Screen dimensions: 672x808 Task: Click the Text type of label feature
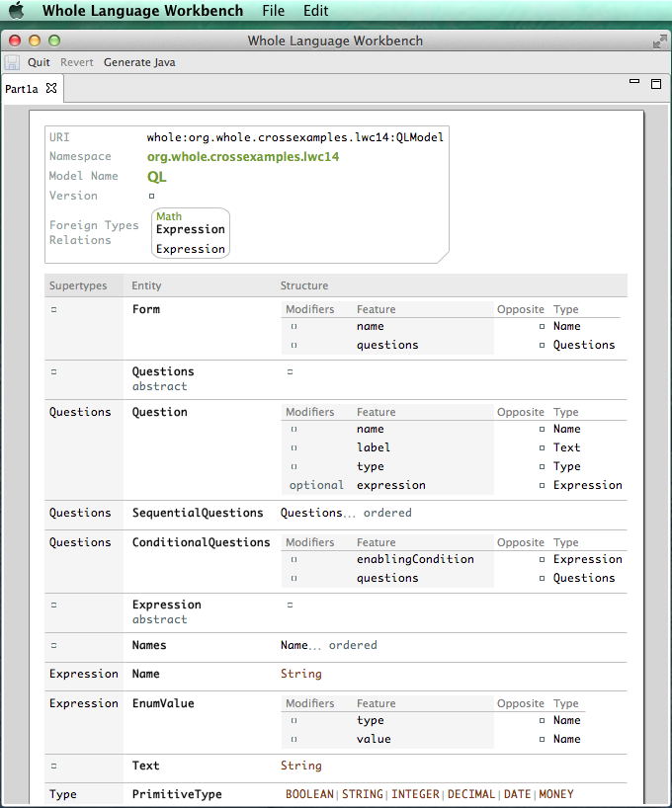[567, 447]
